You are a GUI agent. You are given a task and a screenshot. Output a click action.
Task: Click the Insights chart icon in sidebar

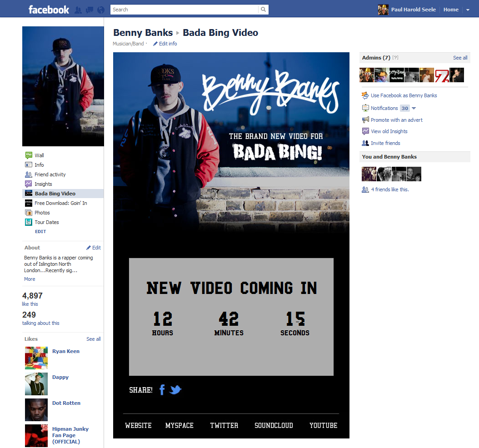click(x=29, y=184)
